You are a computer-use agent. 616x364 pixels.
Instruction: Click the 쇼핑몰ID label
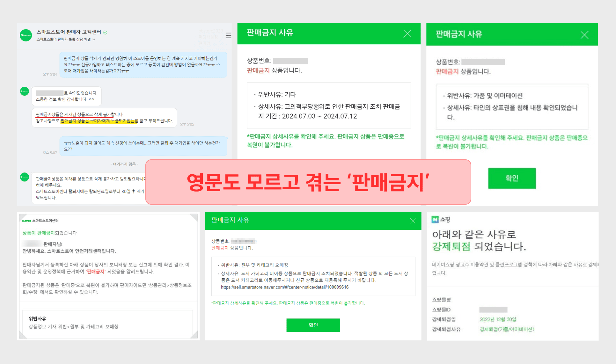point(441,309)
